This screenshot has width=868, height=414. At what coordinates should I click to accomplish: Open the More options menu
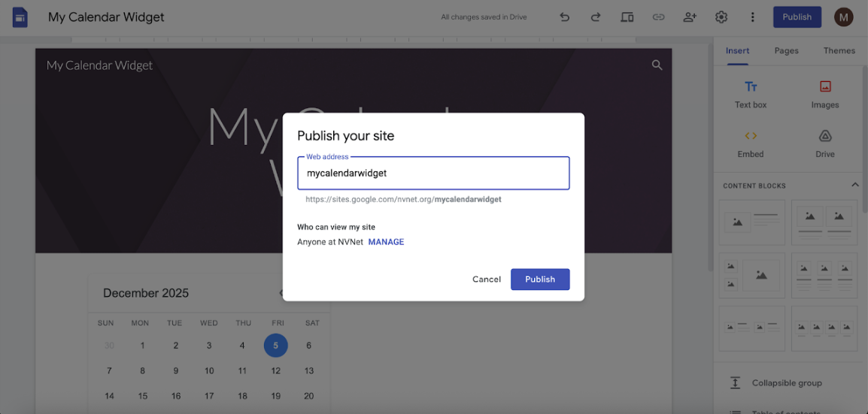pos(752,17)
